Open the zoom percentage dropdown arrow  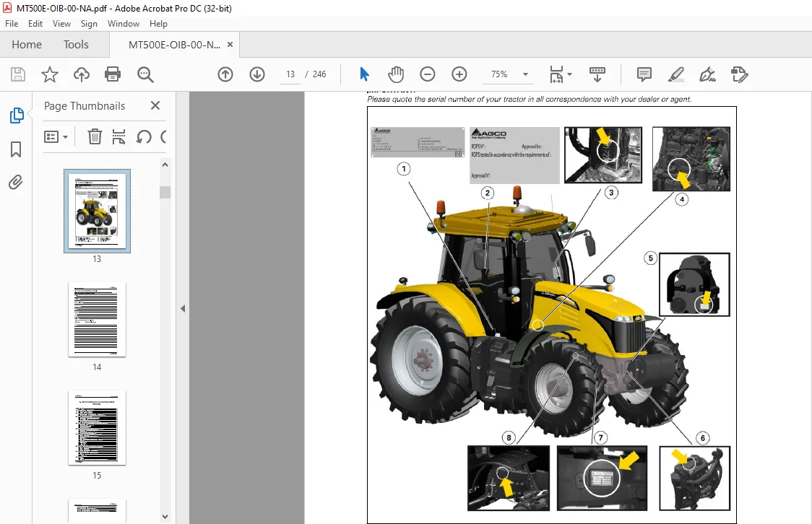coord(526,74)
